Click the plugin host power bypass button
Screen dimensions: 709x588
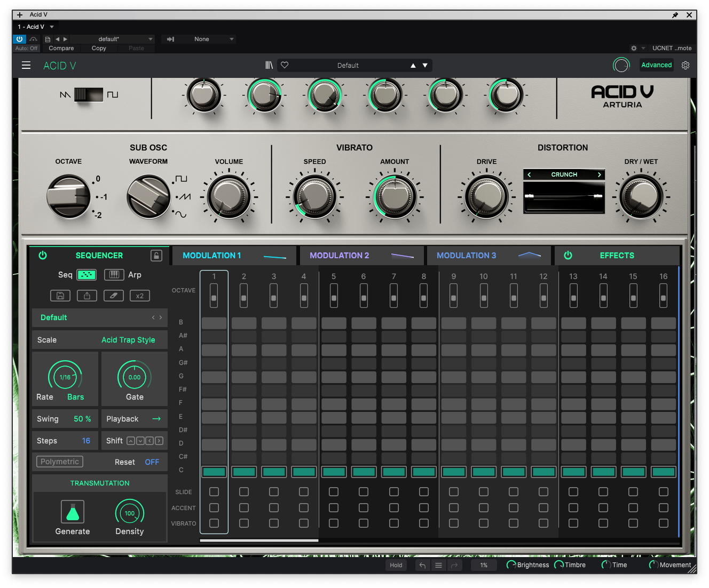point(19,39)
